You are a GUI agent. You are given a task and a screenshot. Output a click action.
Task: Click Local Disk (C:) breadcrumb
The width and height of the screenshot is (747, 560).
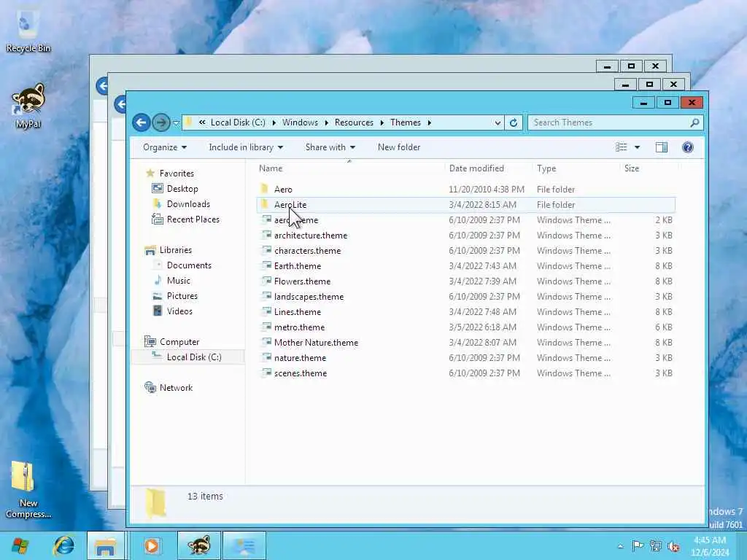point(238,122)
